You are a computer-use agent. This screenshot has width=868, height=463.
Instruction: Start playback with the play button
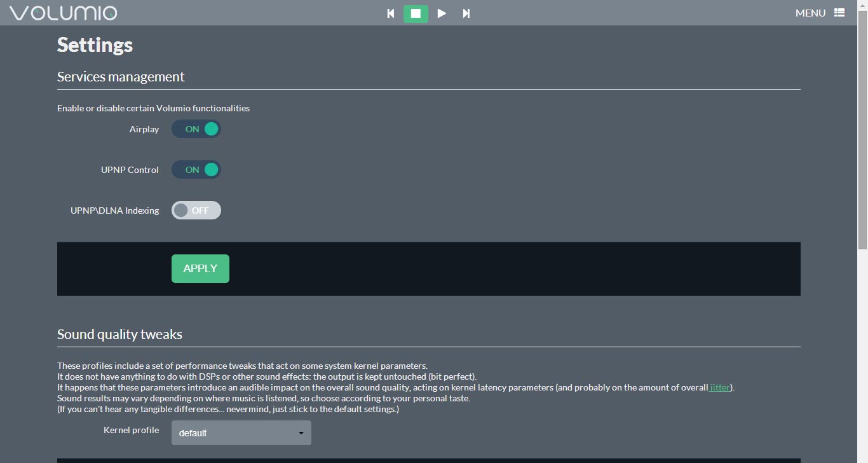pos(442,13)
